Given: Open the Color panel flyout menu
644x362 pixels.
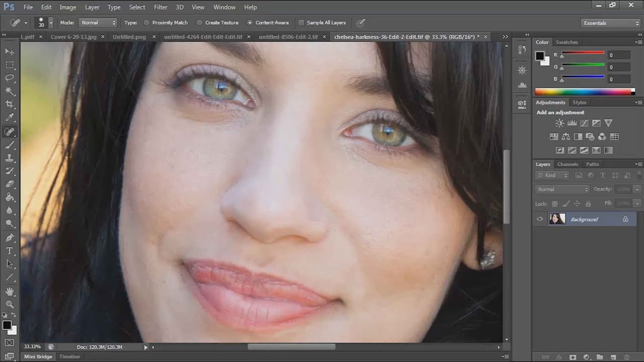Looking at the screenshot, I should coord(639,42).
